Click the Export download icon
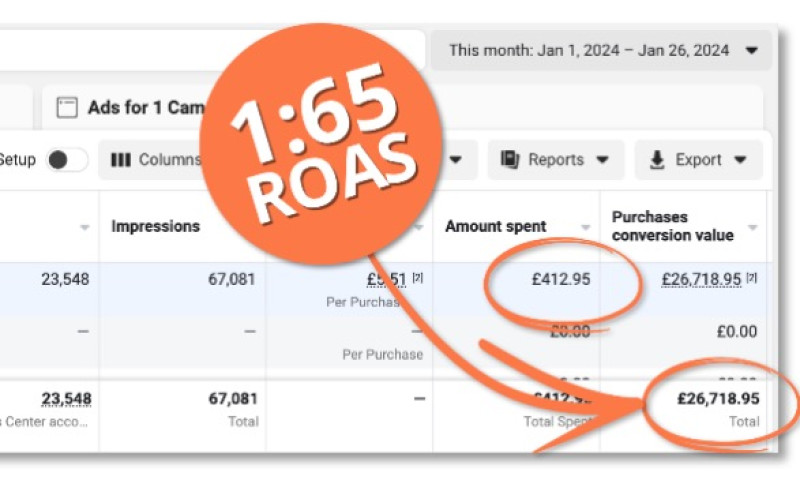Viewport: 800px width, 480px height. pos(657,160)
